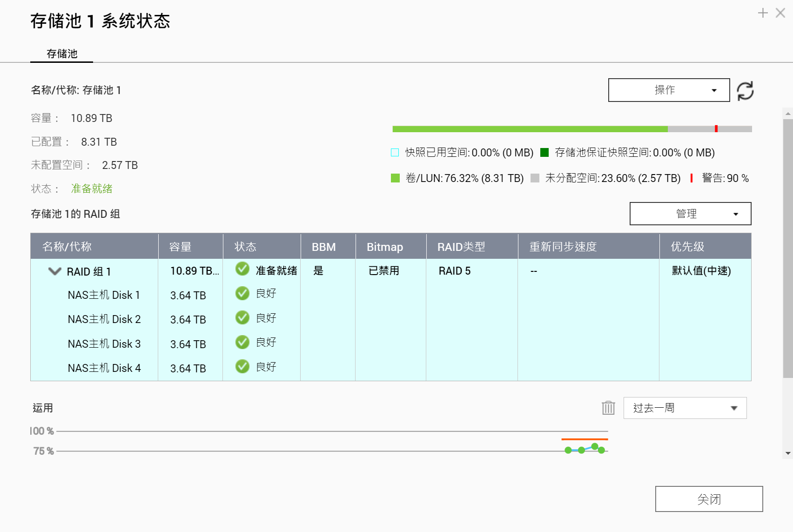Click the trash icon next to 过去一周
This screenshot has width=793, height=532.
pos(608,408)
